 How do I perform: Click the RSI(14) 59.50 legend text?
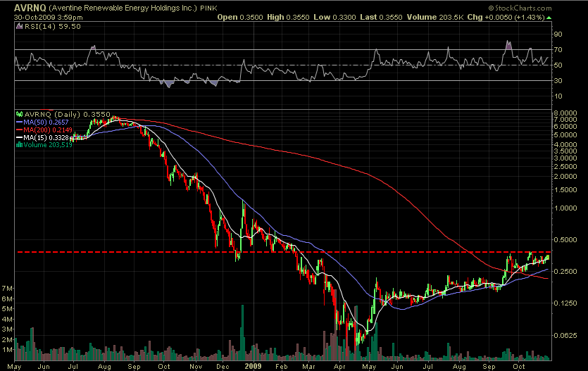53,26
